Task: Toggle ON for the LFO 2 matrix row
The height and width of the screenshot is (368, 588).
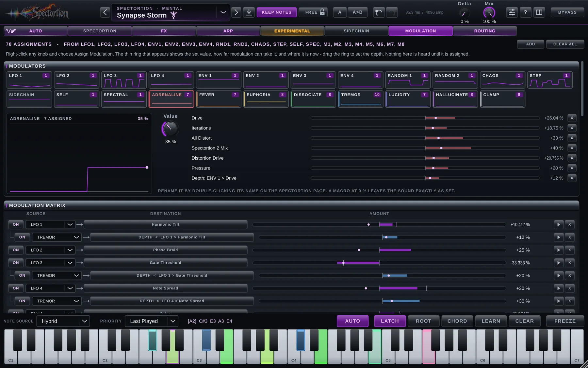Action: 16,250
